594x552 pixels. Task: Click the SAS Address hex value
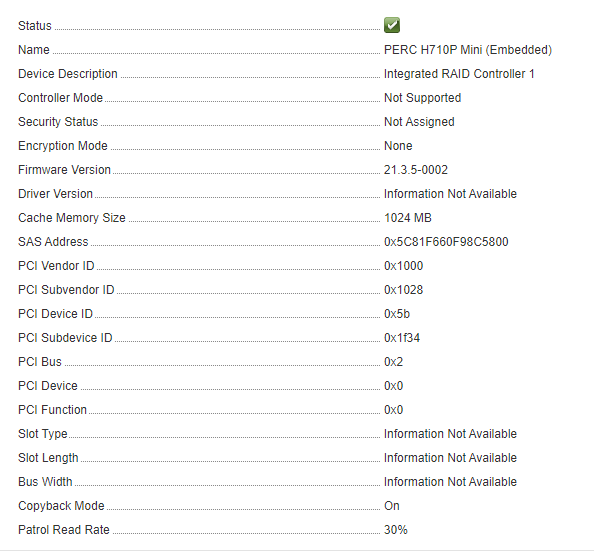point(446,242)
